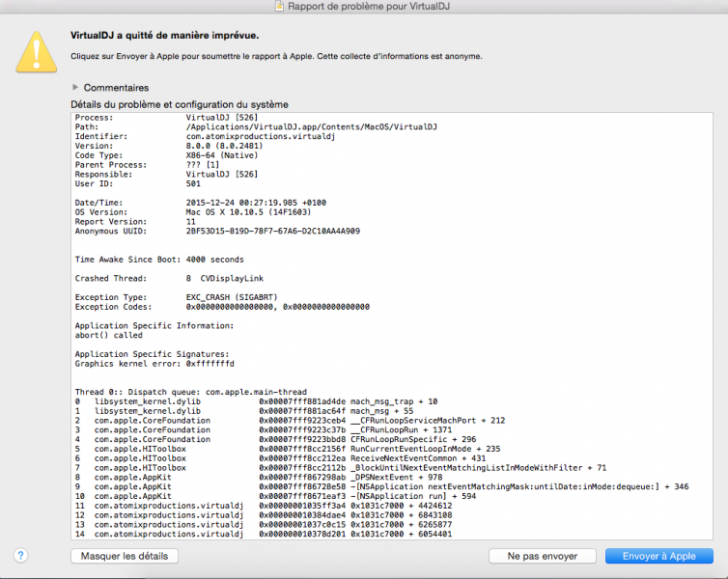Click the Graphics kernel error line
Image resolution: width=728 pixels, height=579 pixels.
pyautogui.click(x=154, y=364)
